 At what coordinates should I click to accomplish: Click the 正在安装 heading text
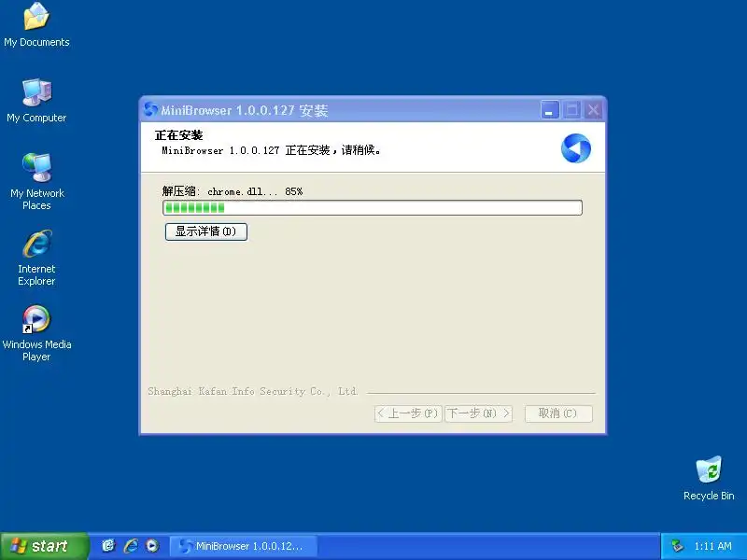pos(178,135)
